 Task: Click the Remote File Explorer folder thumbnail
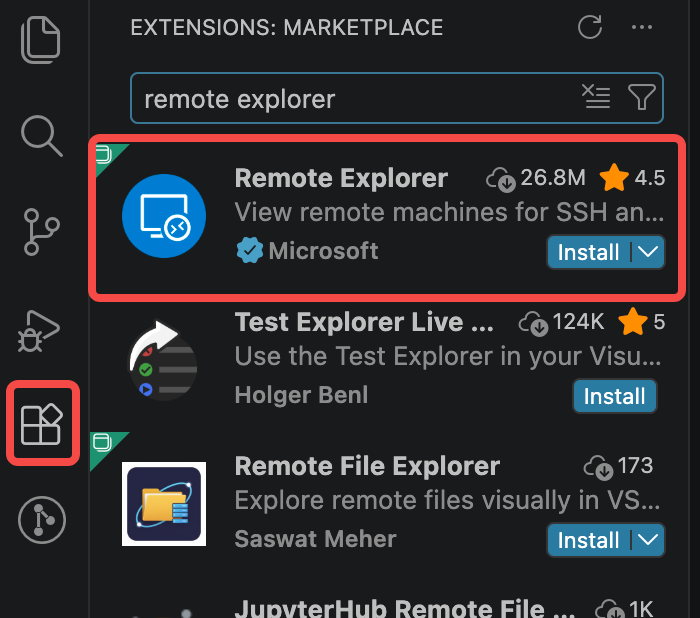coord(164,504)
